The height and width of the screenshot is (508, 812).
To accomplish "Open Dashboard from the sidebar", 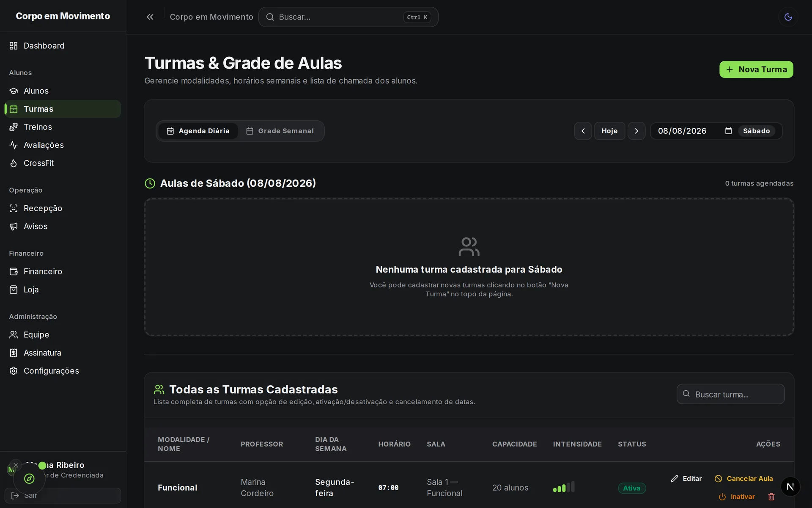I will coord(63,46).
